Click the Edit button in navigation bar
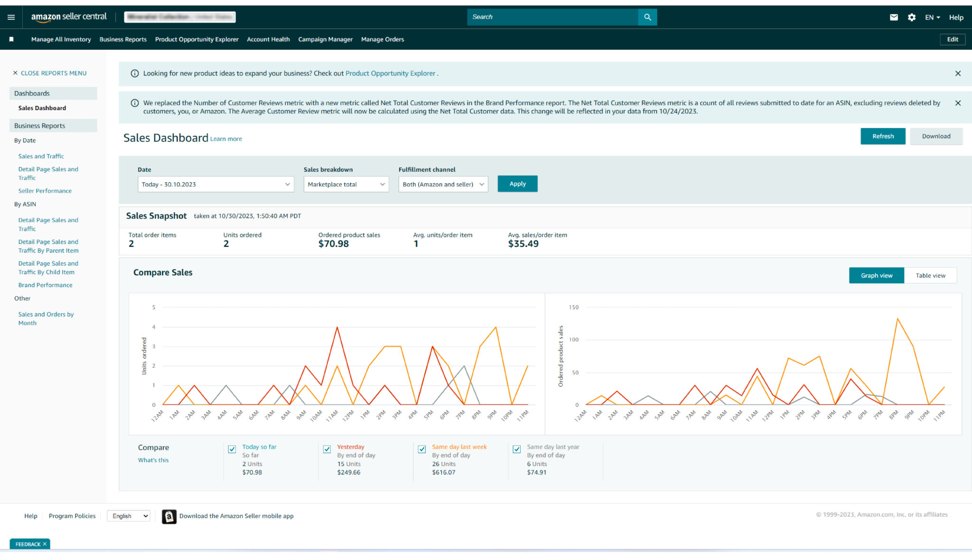 point(953,39)
